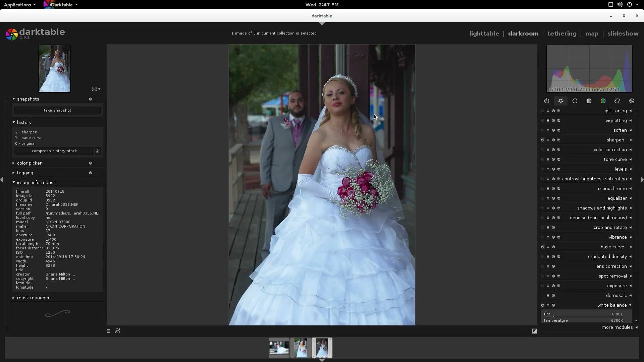The width and height of the screenshot is (644, 362).
Task: Click the overexposure indicator icon below image
Action: pos(535,331)
